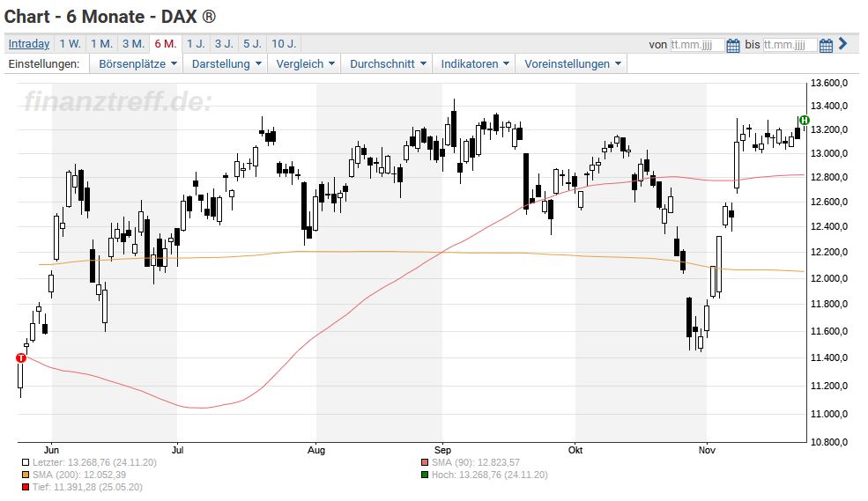Open the Darstellung dropdown
The image size is (868, 501).
[x=226, y=64]
